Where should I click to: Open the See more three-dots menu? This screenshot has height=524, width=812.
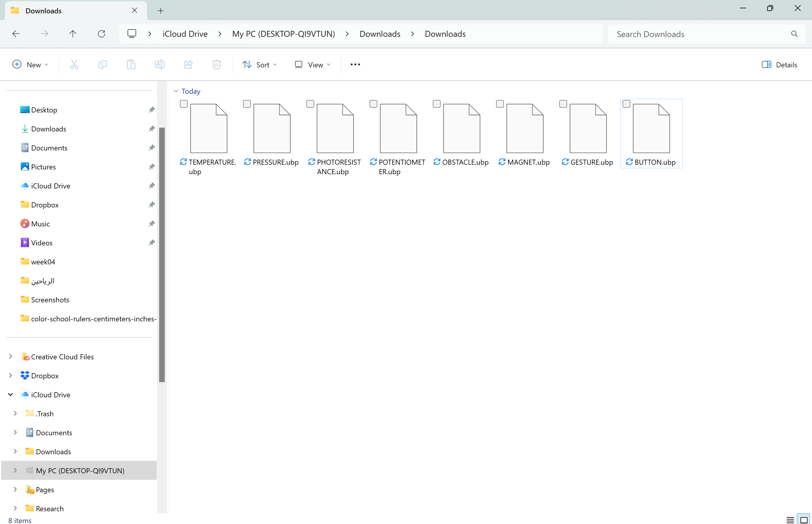(355, 64)
